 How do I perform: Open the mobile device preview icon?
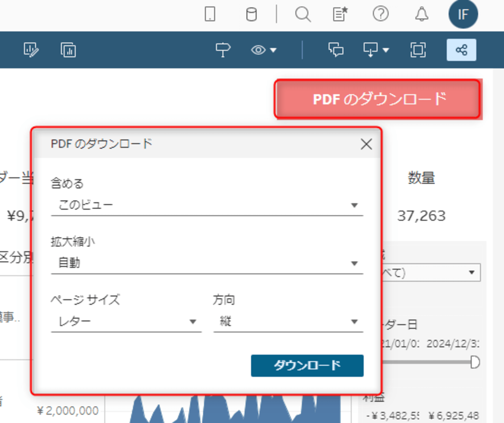pos(210,14)
